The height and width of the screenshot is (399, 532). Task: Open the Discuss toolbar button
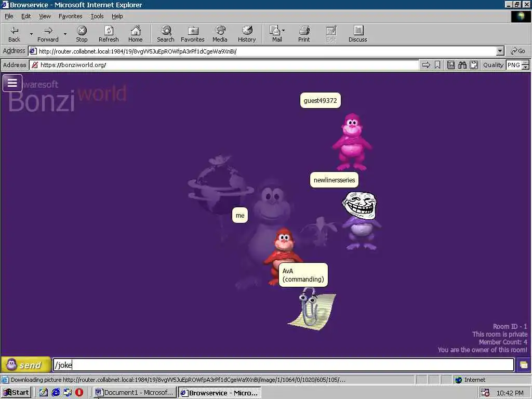[357, 34]
